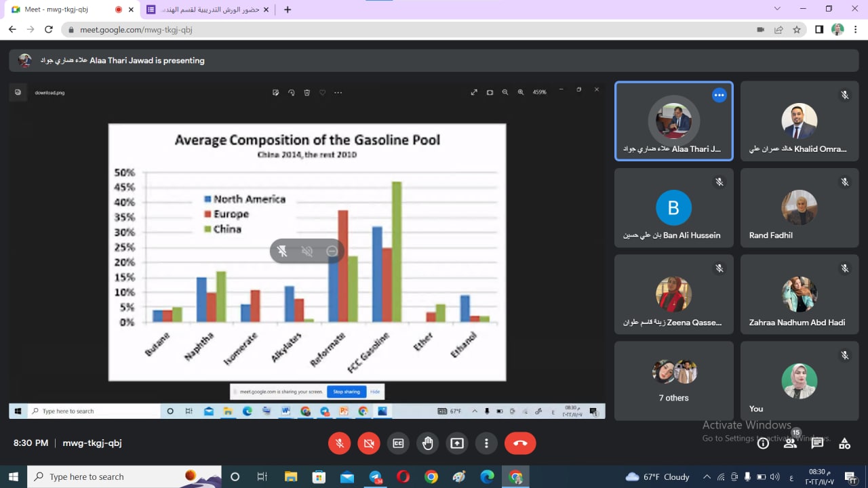Open more options three-dot menu
The image size is (868, 488).
pyautogui.click(x=486, y=443)
